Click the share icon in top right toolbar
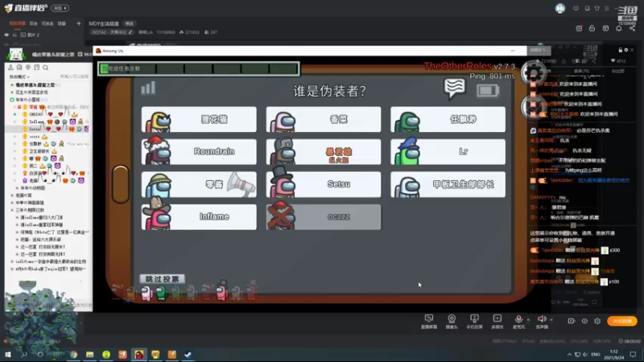The height and width of the screenshot is (362, 644). coord(632,28)
